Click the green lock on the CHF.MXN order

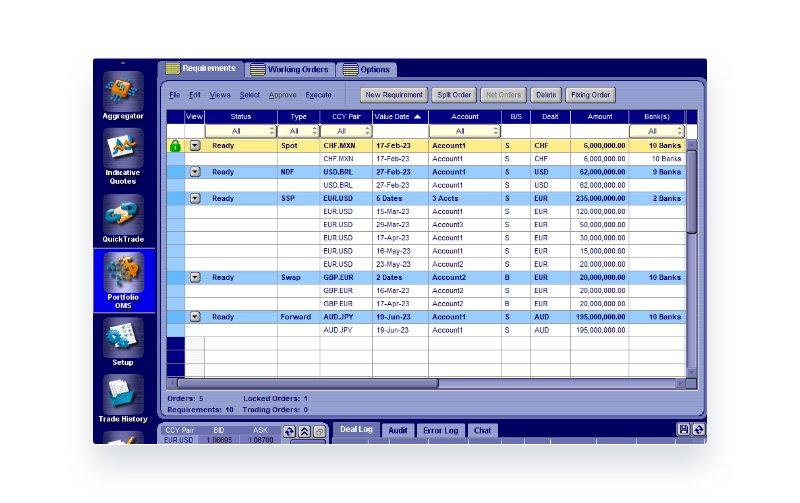(x=175, y=145)
